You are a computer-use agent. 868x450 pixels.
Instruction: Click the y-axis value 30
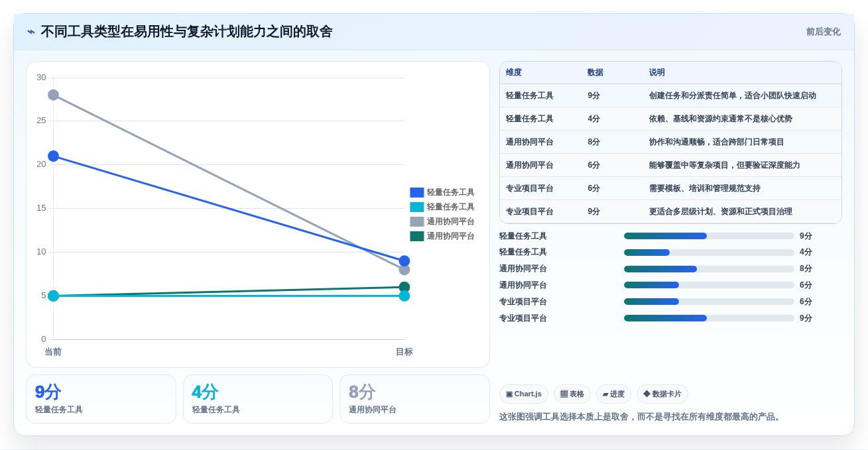41,78
